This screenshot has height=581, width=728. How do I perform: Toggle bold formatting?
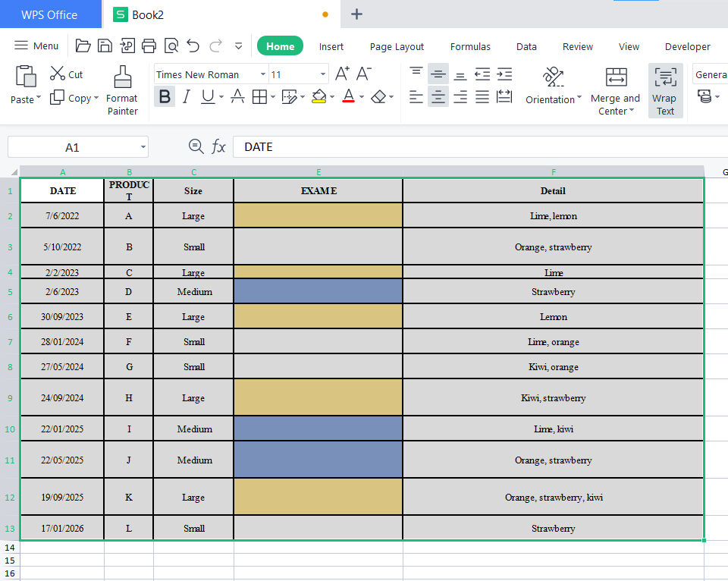(165, 97)
